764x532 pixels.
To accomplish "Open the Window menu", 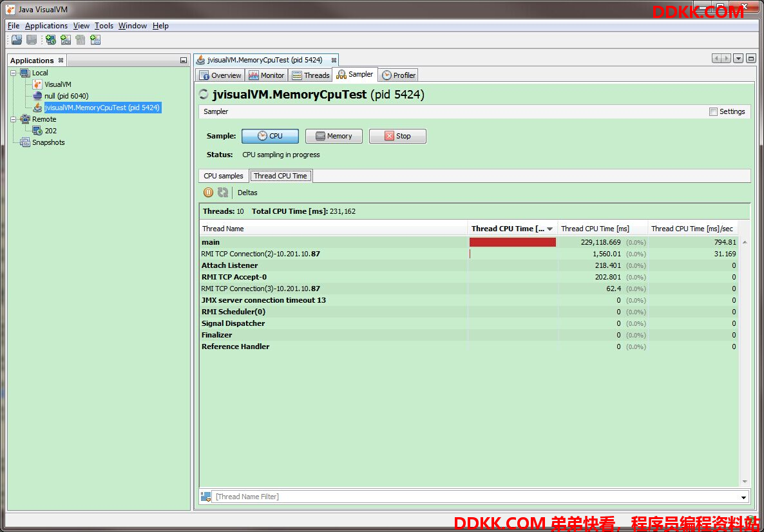I will pyautogui.click(x=133, y=26).
